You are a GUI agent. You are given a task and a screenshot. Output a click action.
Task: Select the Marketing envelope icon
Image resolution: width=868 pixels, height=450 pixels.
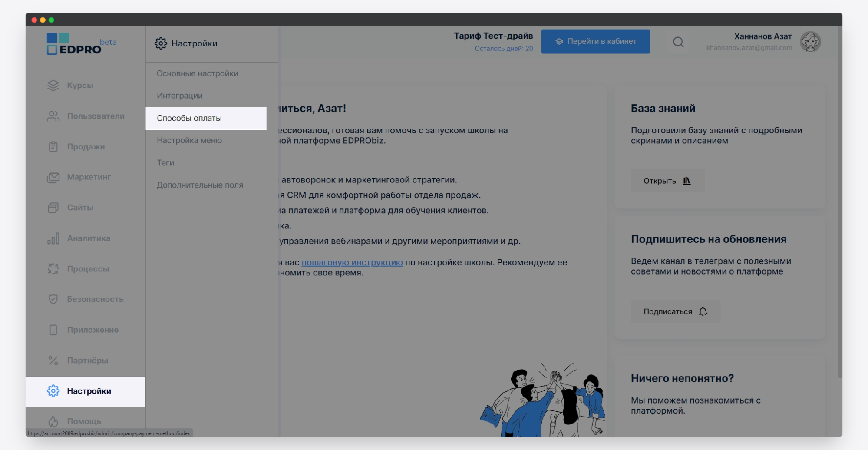coord(53,177)
